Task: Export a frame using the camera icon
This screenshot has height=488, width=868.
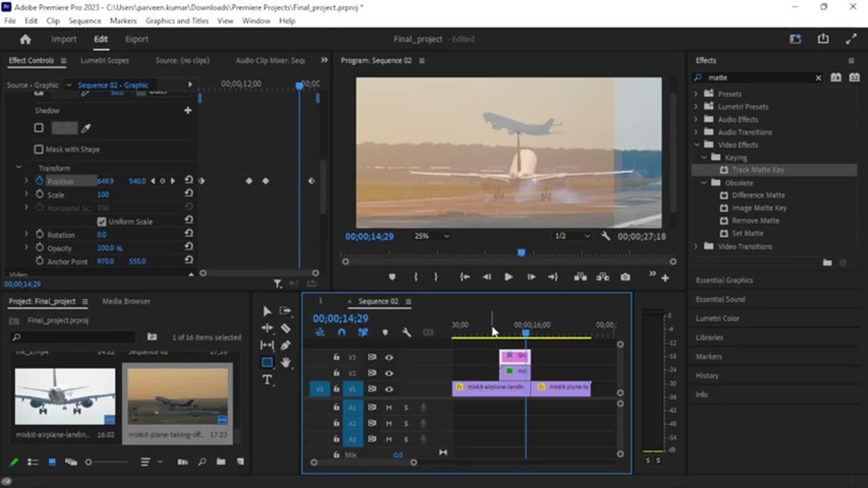Action: (x=625, y=277)
